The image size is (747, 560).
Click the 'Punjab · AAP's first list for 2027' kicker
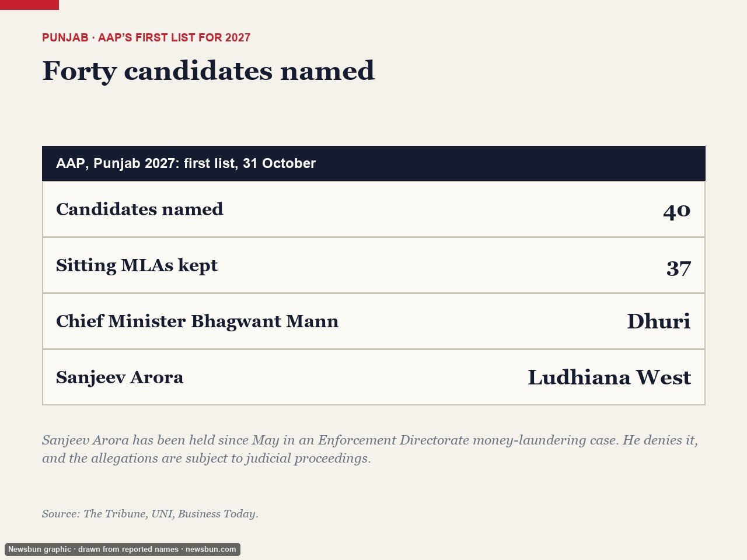(x=146, y=38)
